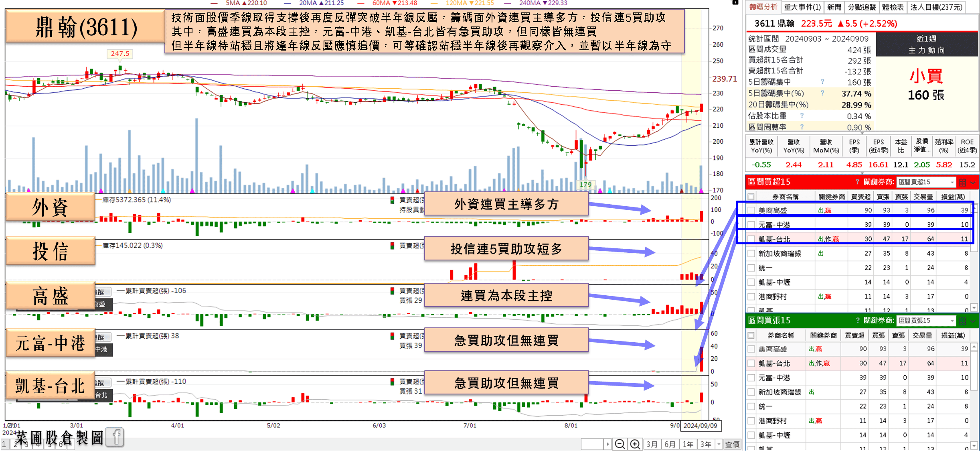Image resolution: width=980 pixels, height=459 pixels.
Task: Open help icon next to 佔股本比重
Action: pyautogui.click(x=802, y=116)
